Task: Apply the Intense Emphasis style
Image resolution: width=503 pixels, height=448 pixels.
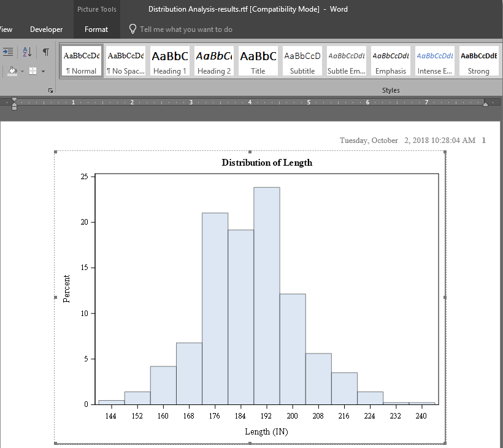Action: tap(435, 61)
